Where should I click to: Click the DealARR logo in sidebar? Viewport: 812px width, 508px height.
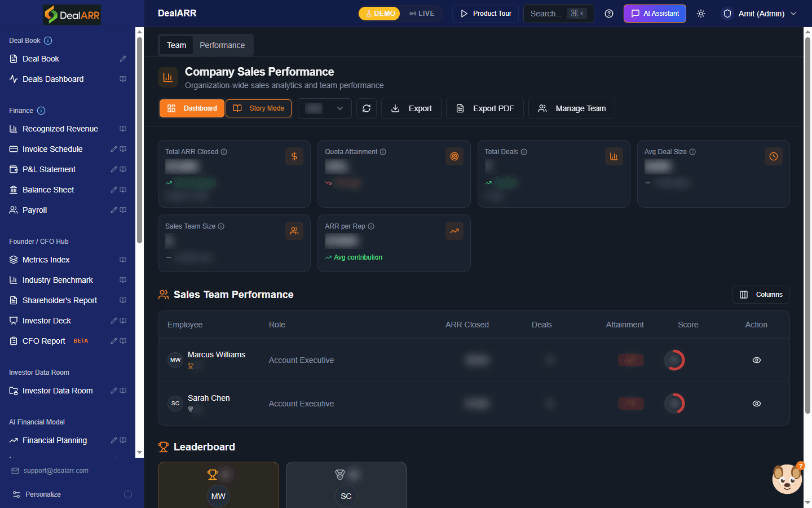[x=72, y=15]
